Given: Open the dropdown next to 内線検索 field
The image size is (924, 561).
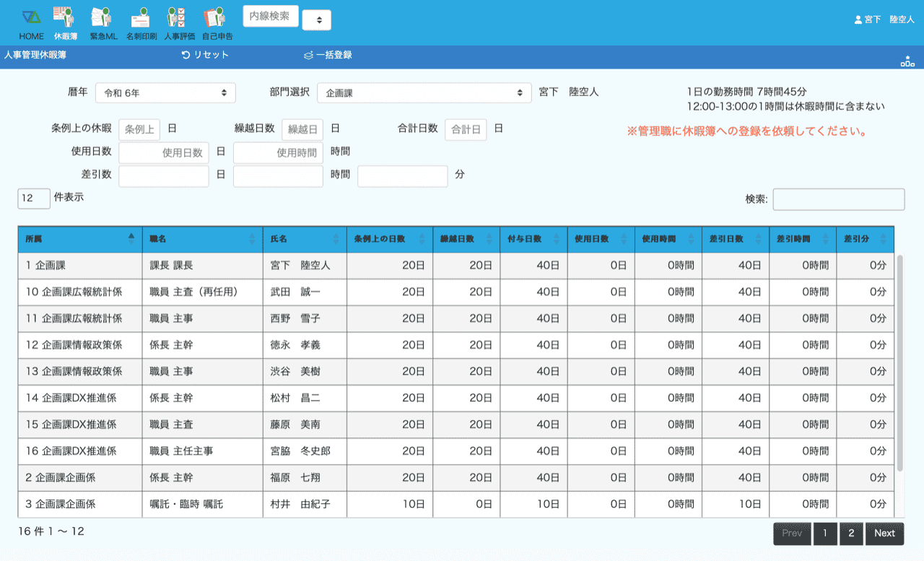Looking at the screenshot, I should coord(316,20).
